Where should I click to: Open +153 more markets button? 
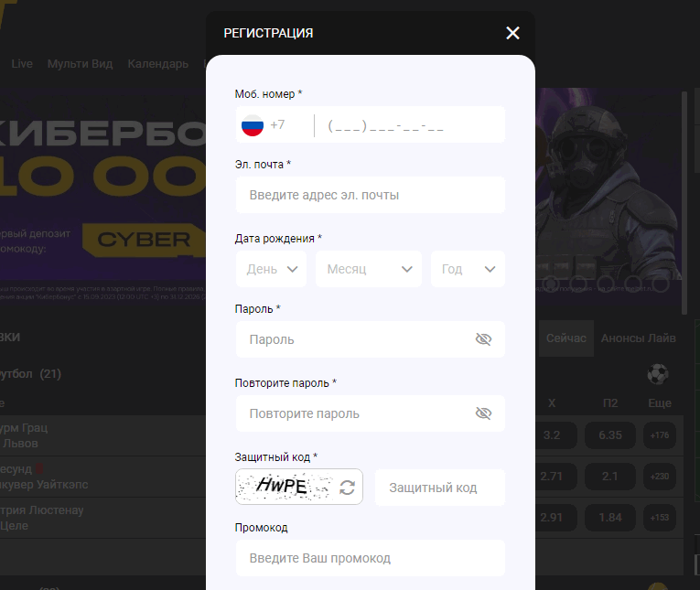coord(660,517)
